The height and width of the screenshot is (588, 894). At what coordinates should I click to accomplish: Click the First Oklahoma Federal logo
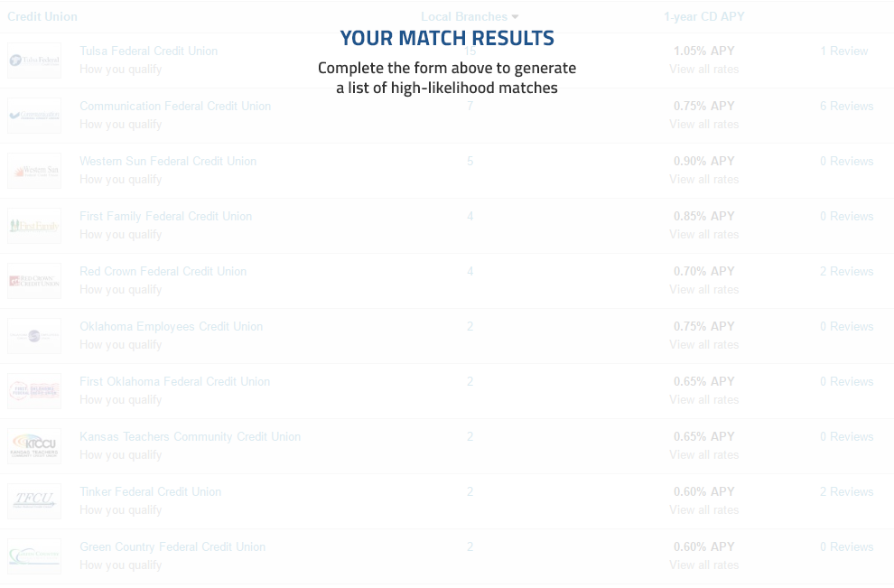[x=34, y=391]
